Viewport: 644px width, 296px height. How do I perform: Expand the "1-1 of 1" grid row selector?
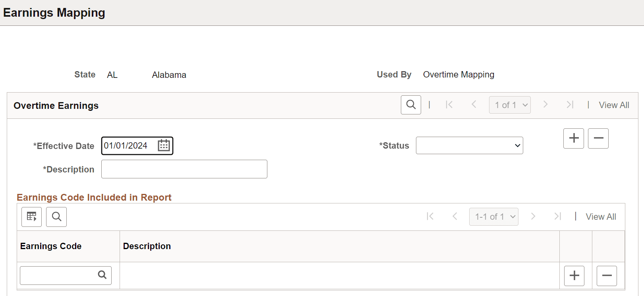tap(493, 217)
